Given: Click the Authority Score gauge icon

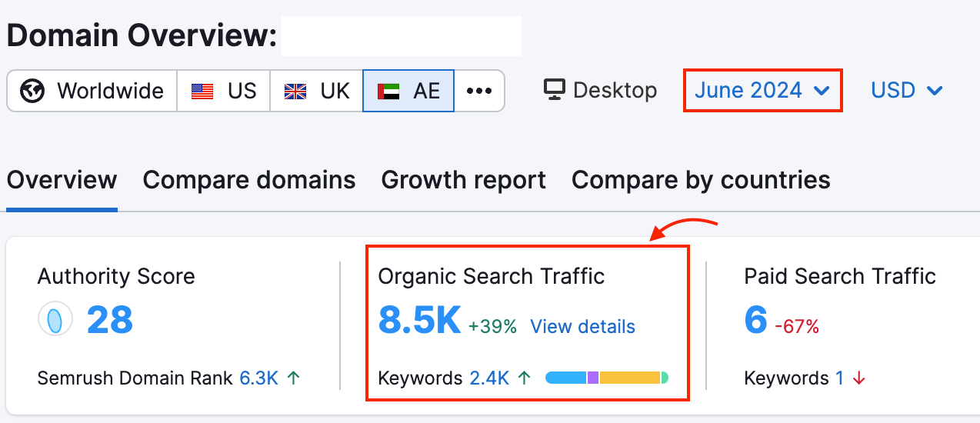Looking at the screenshot, I should (55, 318).
